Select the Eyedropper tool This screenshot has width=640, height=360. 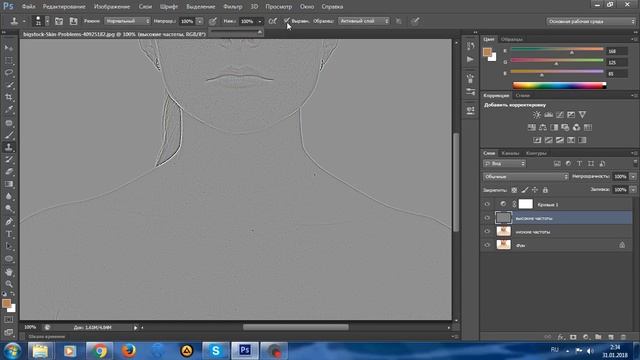tap(9, 109)
